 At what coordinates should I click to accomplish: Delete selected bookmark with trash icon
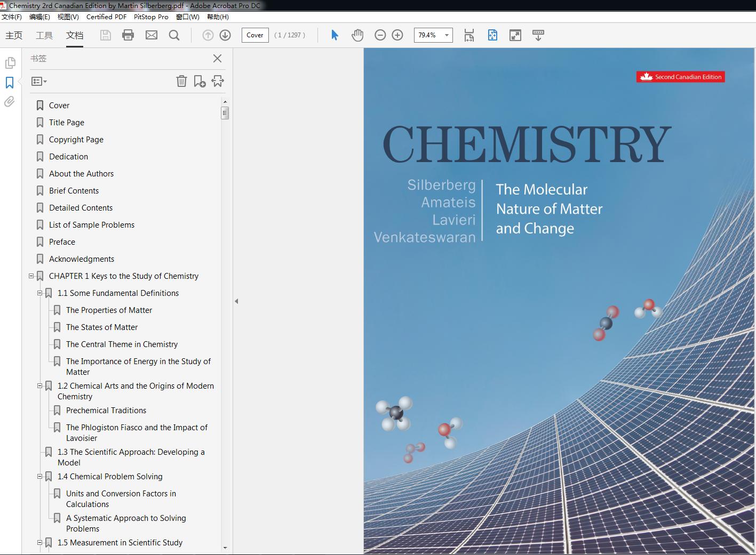[181, 81]
